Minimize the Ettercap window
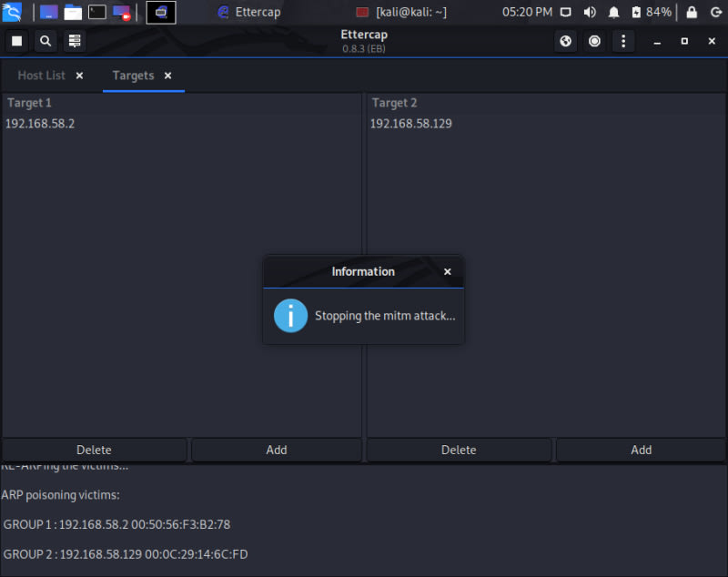 657,41
